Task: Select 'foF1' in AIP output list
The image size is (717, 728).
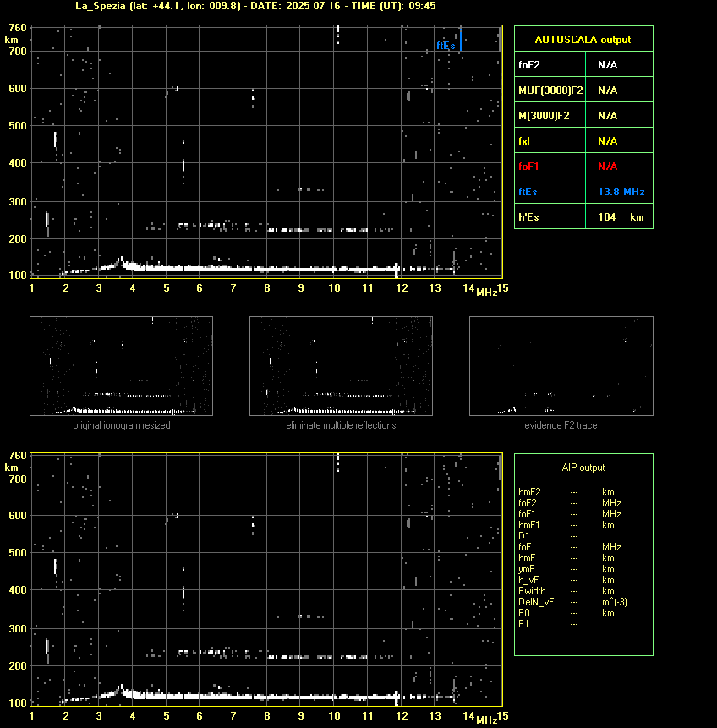Action: coord(527,514)
